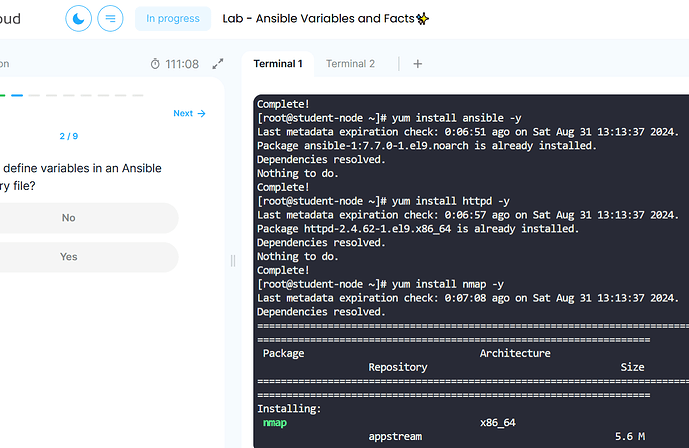689x448 pixels.
Task: Click the "2 / 9" question counter
Action: coord(69,136)
